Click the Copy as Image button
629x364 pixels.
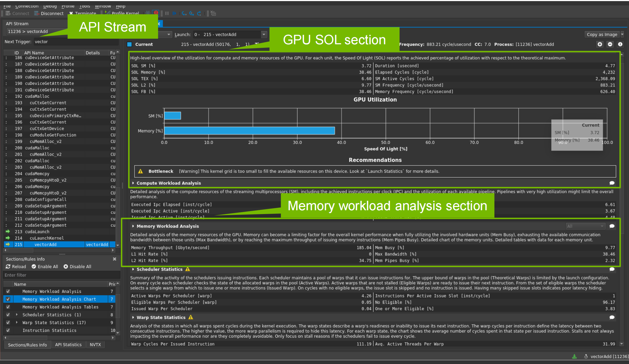tap(602, 34)
